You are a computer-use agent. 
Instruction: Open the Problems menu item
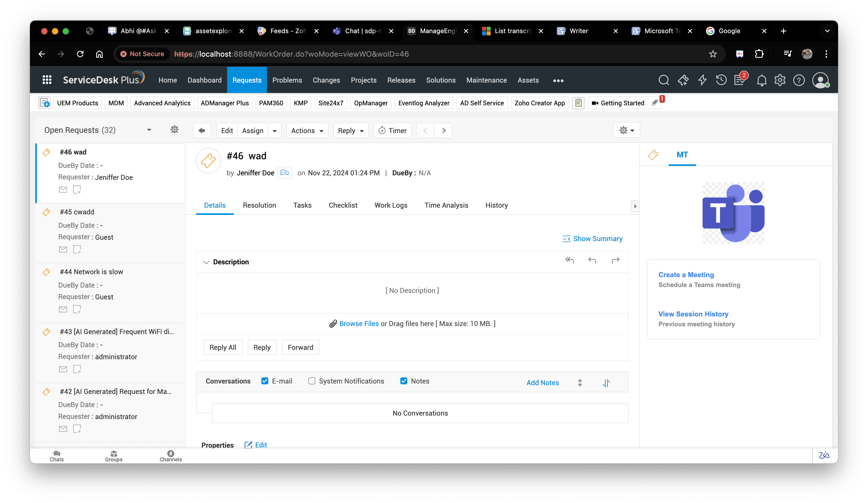287,80
